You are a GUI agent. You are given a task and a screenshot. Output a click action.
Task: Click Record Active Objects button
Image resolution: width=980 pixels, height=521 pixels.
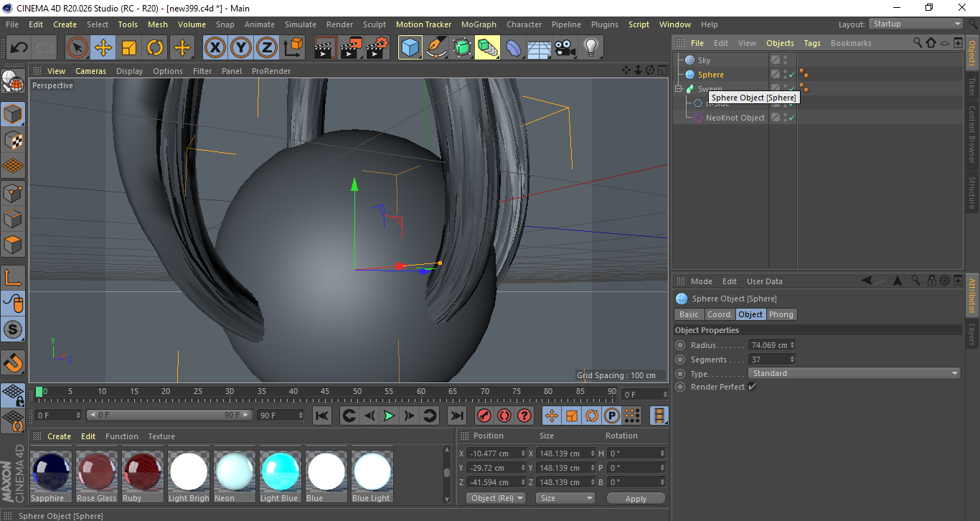tap(484, 416)
